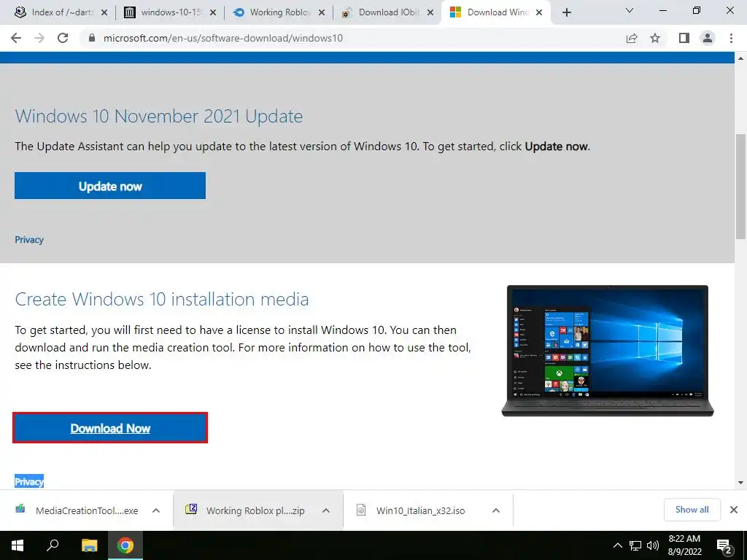Screen dimensions: 747x560
Task: Switch to the Working Roblox tab
Action: 279,12
